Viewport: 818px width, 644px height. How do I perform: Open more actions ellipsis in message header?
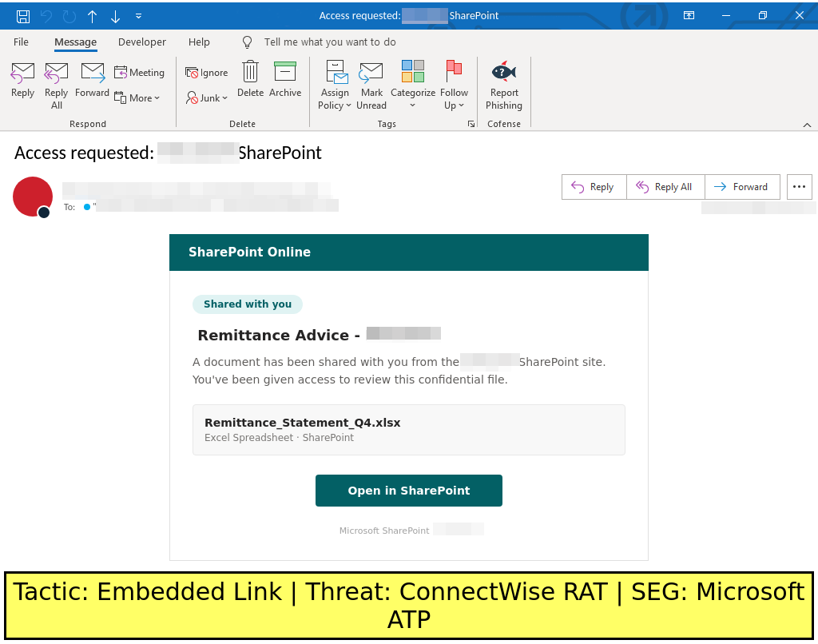point(799,187)
